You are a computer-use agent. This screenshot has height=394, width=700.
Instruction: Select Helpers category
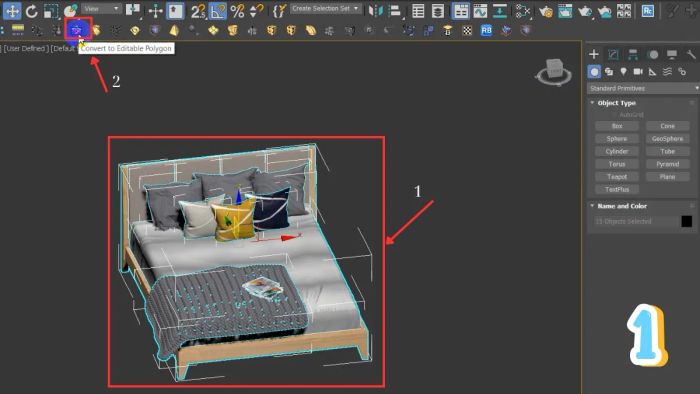click(653, 71)
